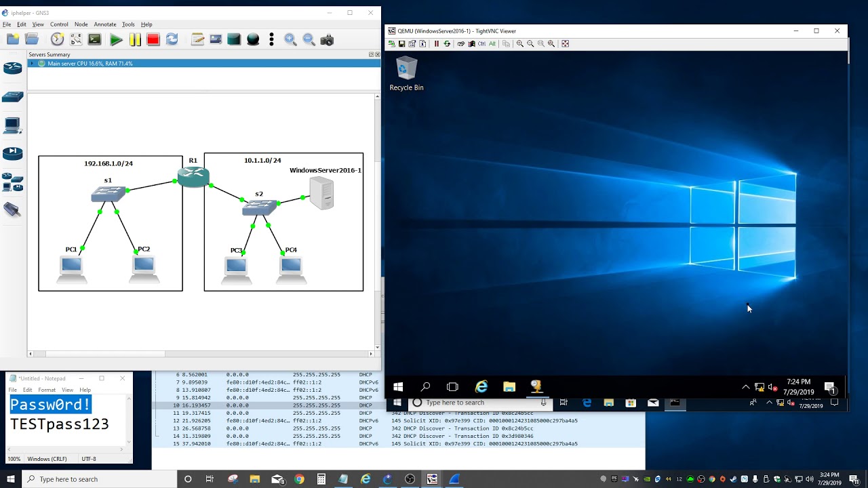Image resolution: width=868 pixels, height=488 pixels.
Task: Add a note icon in GNS3 toolbar
Action: (197, 40)
